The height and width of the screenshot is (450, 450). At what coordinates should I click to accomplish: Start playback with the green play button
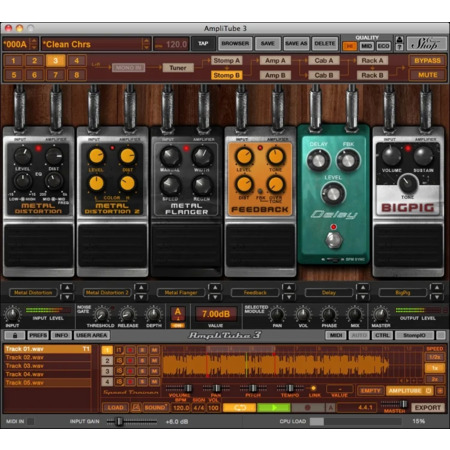[274, 408]
